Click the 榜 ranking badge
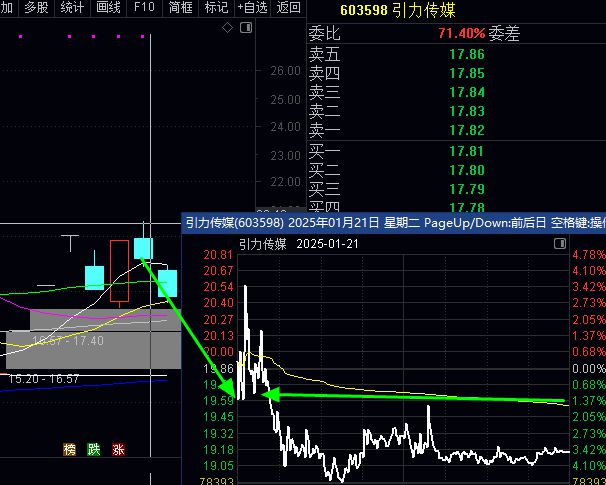The height and width of the screenshot is (485, 606). point(70,449)
